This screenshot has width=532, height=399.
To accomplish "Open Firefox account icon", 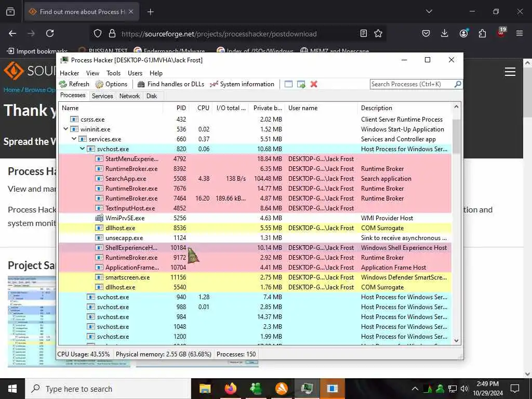I will [x=463, y=33].
